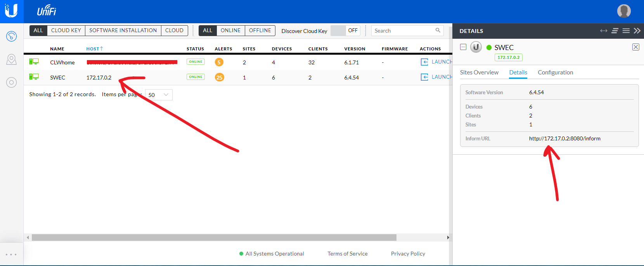This screenshot has width=644, height=266.
Task: Click the Search input field
Action: point(403,31)
